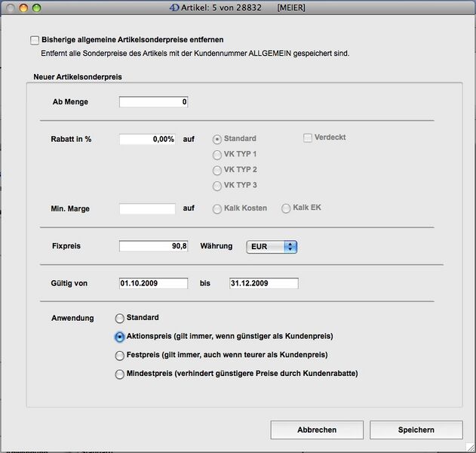
Task: Select Kalk Kosten radio button
Action: [217, 208]
